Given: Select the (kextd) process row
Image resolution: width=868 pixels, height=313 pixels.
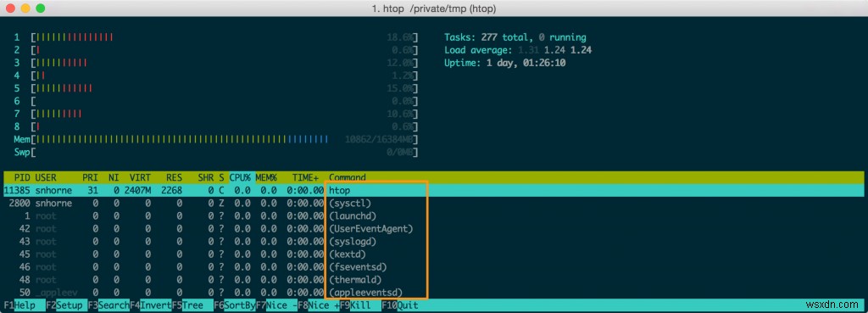Looking at the screenshot, I should pyautogui.click(x=434, y=254).
